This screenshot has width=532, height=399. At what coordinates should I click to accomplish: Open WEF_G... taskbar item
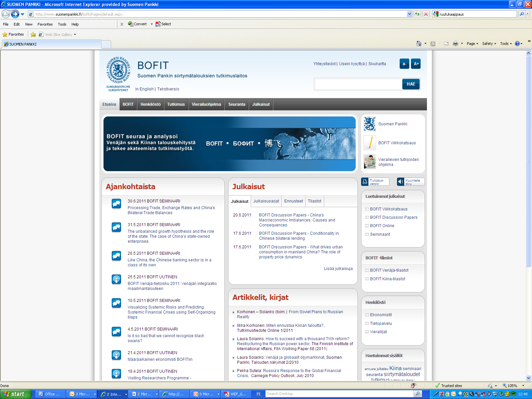click(235, 394)
